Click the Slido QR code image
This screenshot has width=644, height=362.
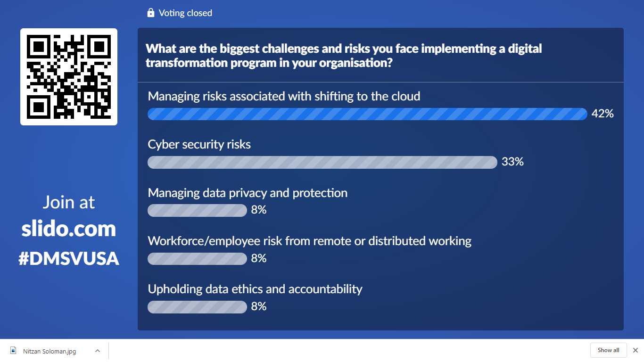coord(69,77)
